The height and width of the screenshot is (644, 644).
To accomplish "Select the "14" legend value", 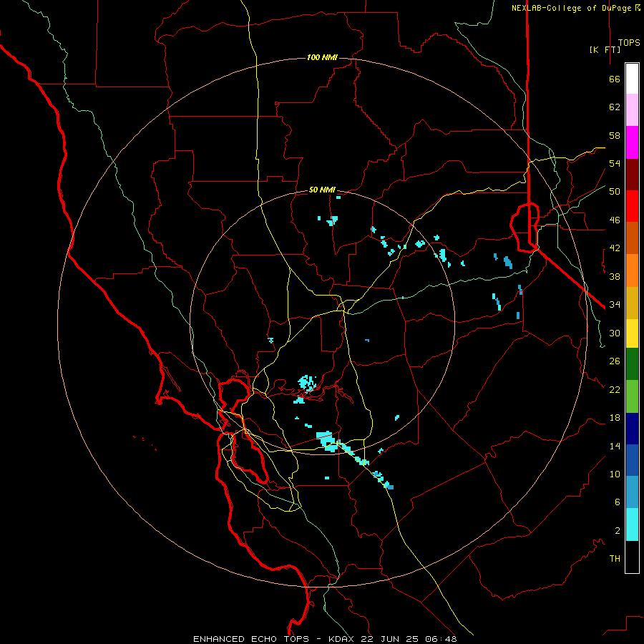I will pos(615,446).
